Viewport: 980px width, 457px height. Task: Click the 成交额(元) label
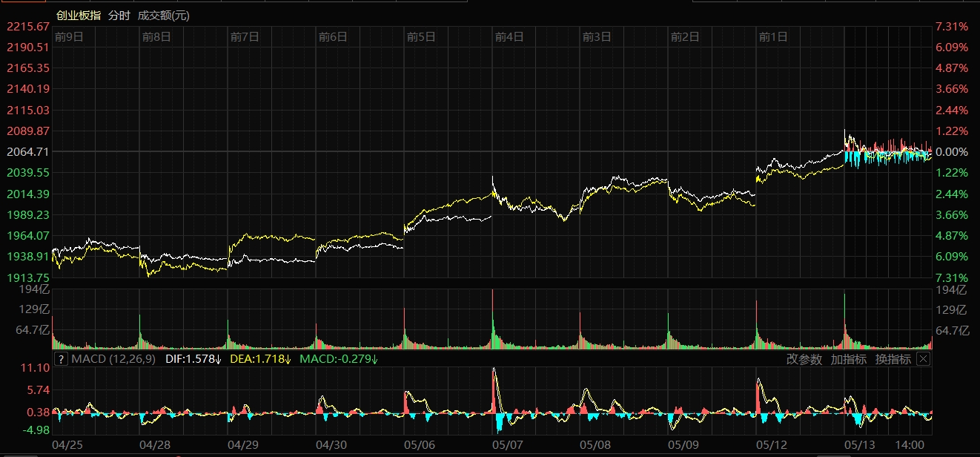(163, 15)
